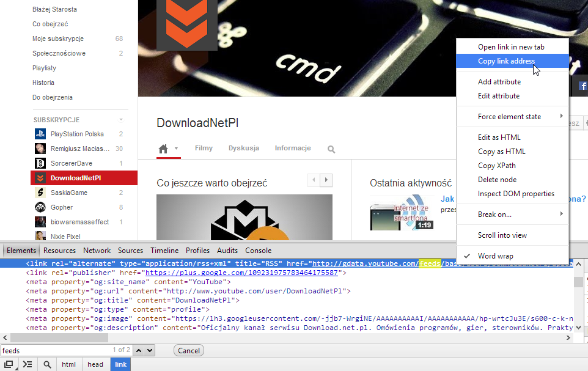Select the head breadcrumb element
Screen dimensions: 588x371
pyautogui.click(x=95, y=364)
